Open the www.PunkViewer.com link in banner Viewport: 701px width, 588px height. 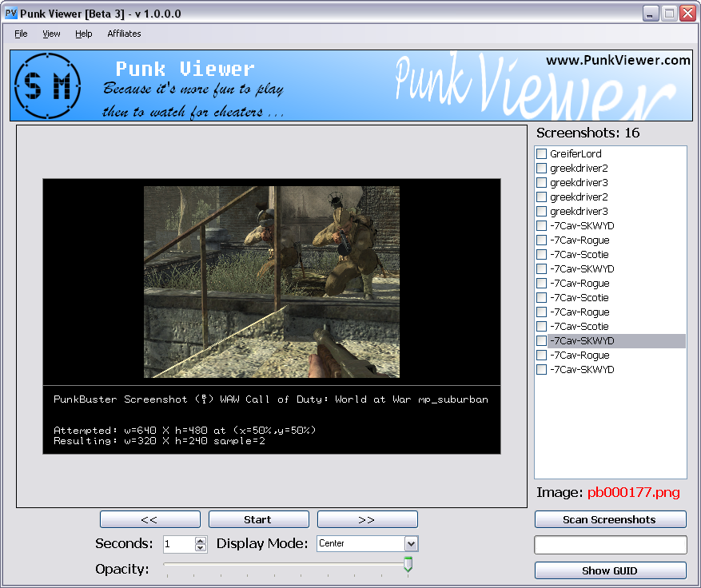[619, 60]
